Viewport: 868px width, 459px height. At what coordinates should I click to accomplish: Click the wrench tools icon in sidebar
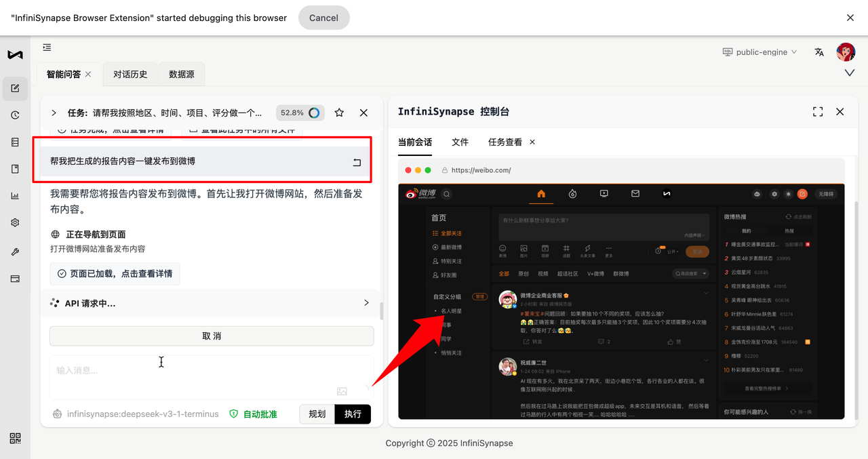coord(15,252)
